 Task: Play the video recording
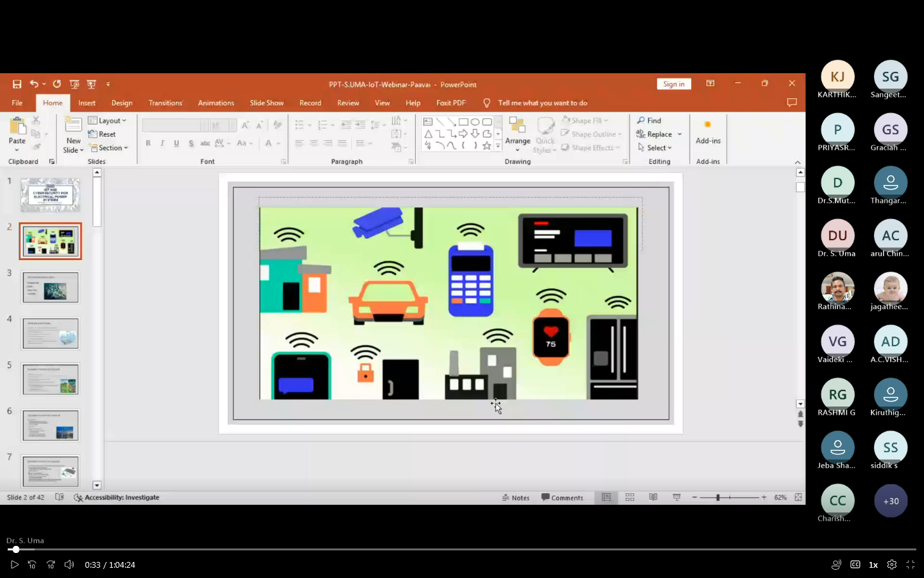(14, 565)
